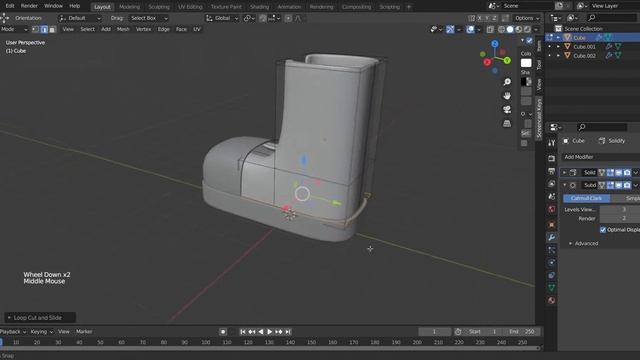Select Catmull-Clark subdivision type
This screenshot has width=640, height=360.
point(587,198)
